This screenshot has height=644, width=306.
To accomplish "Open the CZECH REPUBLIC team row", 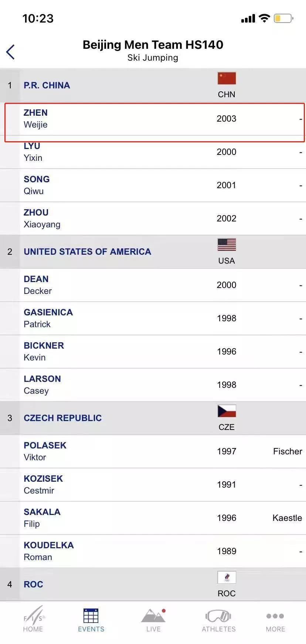I will (x=153, y=418).
